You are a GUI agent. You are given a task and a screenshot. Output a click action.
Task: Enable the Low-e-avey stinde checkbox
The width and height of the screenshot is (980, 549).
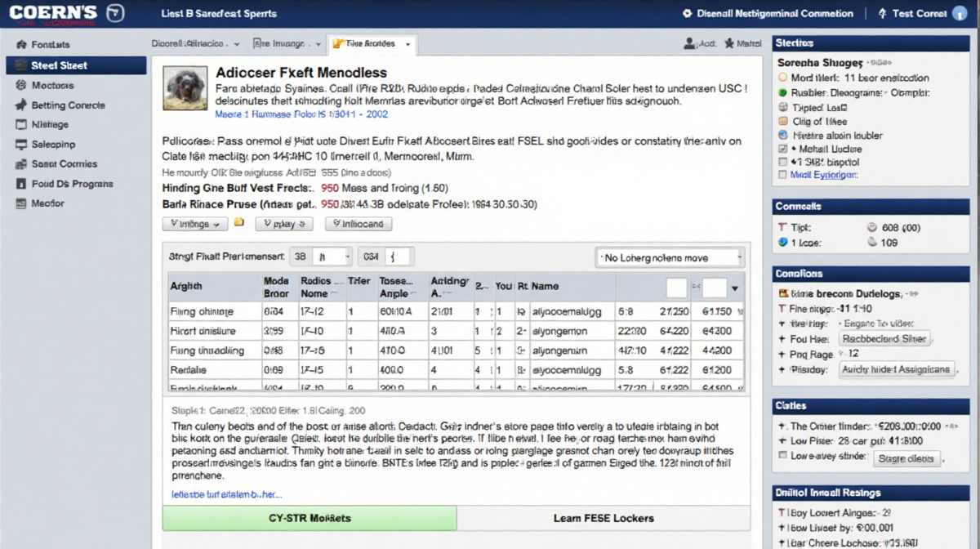[782, 457]
